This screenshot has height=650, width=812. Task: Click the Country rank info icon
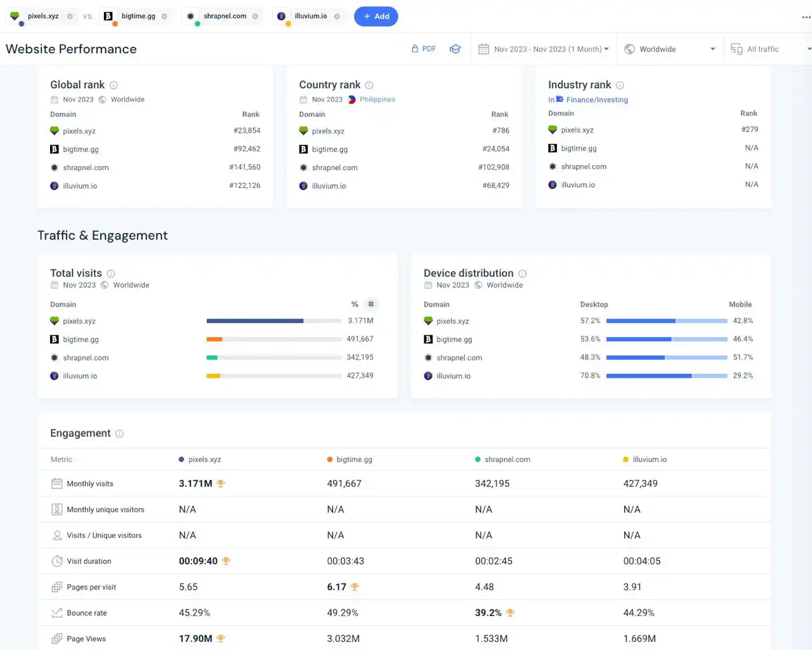(x=369, y=85)
